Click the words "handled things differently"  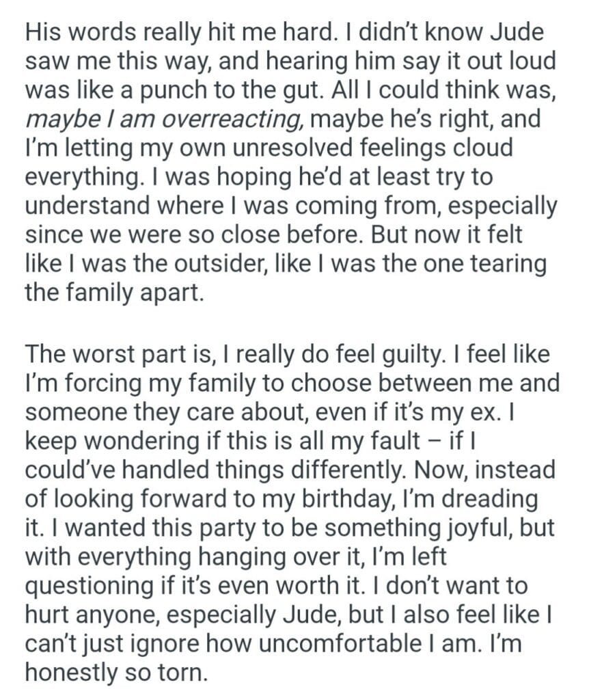pos(260,470)
